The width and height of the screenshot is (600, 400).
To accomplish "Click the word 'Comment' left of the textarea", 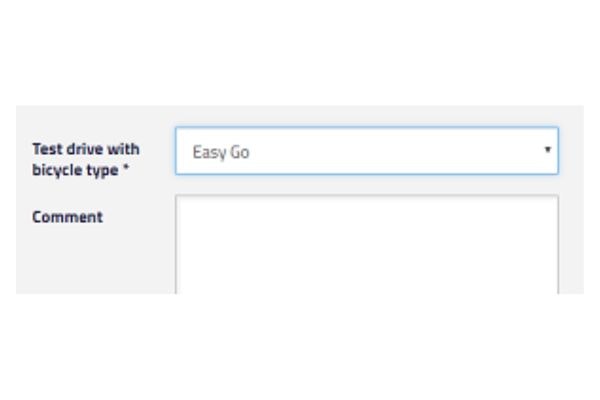I will point(67,216).
